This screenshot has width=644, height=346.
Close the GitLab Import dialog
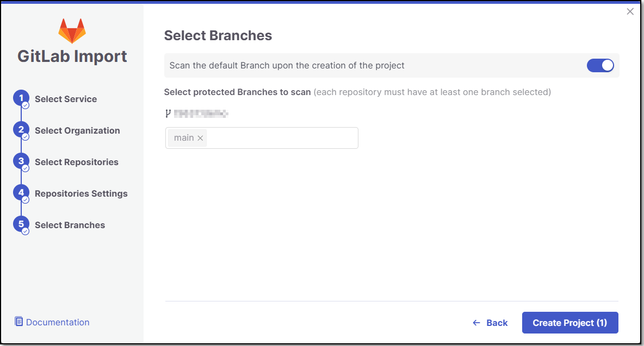point(630,11)
